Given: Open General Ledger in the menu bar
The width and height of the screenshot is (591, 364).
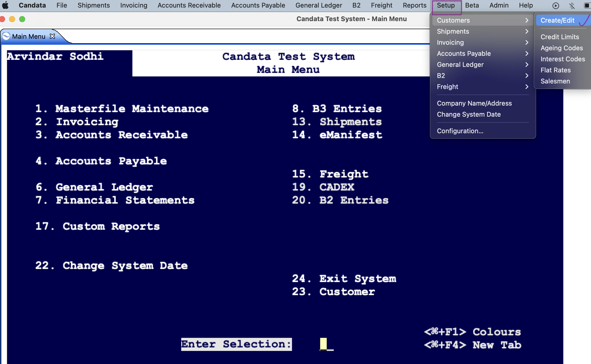Looking at the screenshot, I should [319, 5].
